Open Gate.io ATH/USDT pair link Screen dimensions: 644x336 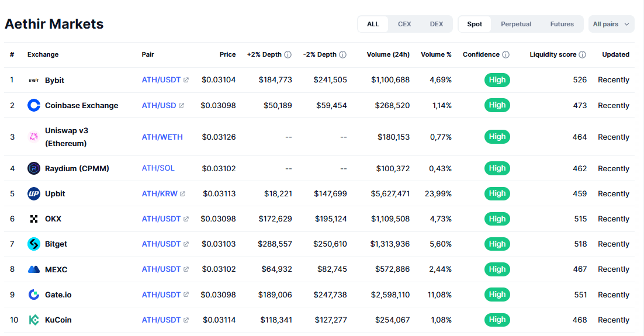pyautogui.click(x=161, y=295)
